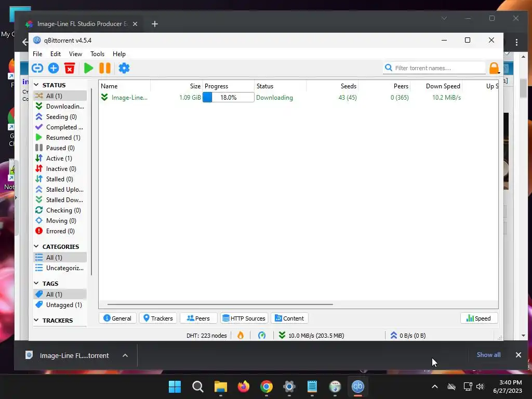Switch to Trackers tab

click(x=158, y=318)
